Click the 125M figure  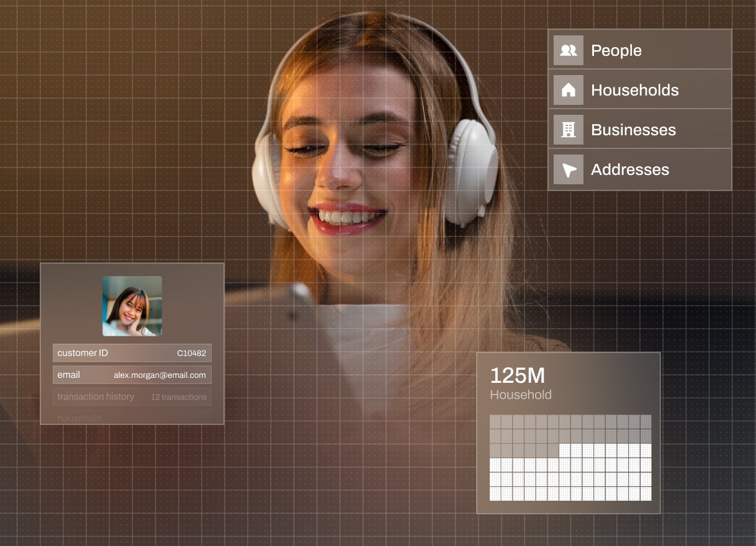[x=518, y=375]
